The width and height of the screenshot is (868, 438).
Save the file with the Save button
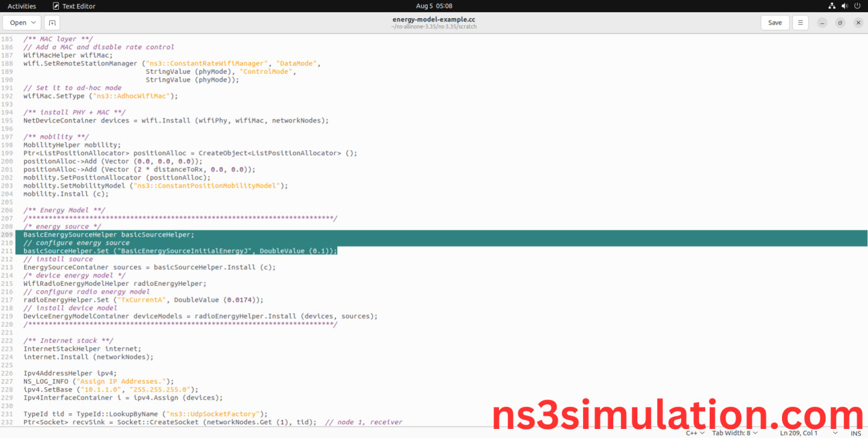(x=774, y=22)
